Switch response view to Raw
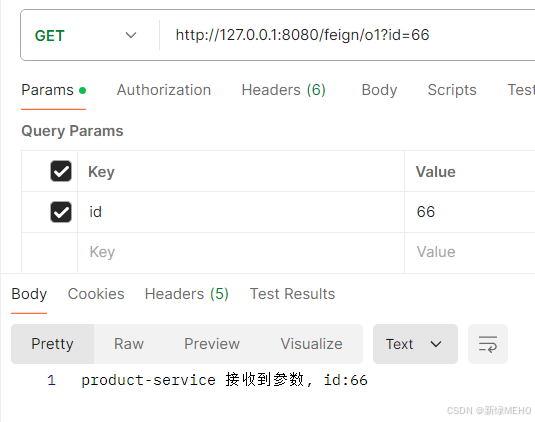Viewport: 535px width, 422px height. point(129,344)
